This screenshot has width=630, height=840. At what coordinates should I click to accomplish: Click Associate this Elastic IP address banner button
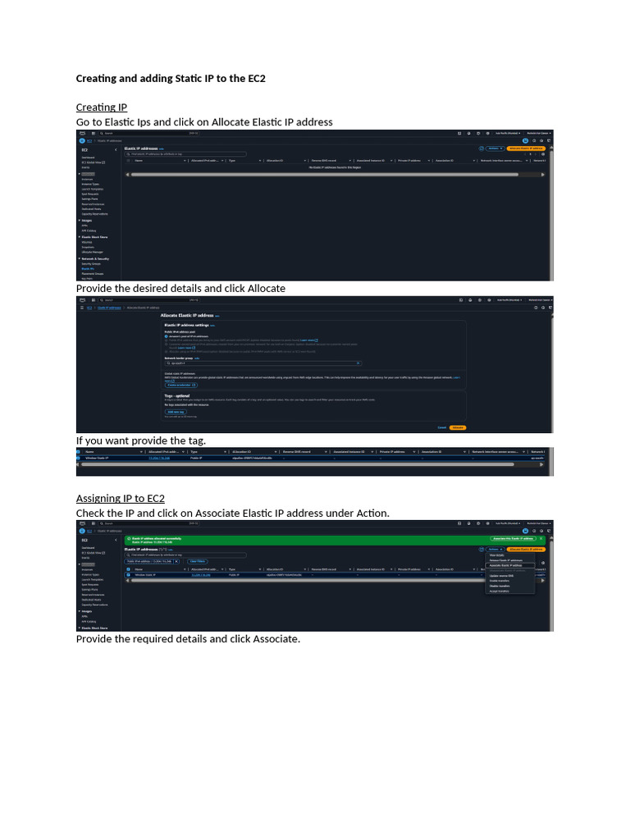514,539
